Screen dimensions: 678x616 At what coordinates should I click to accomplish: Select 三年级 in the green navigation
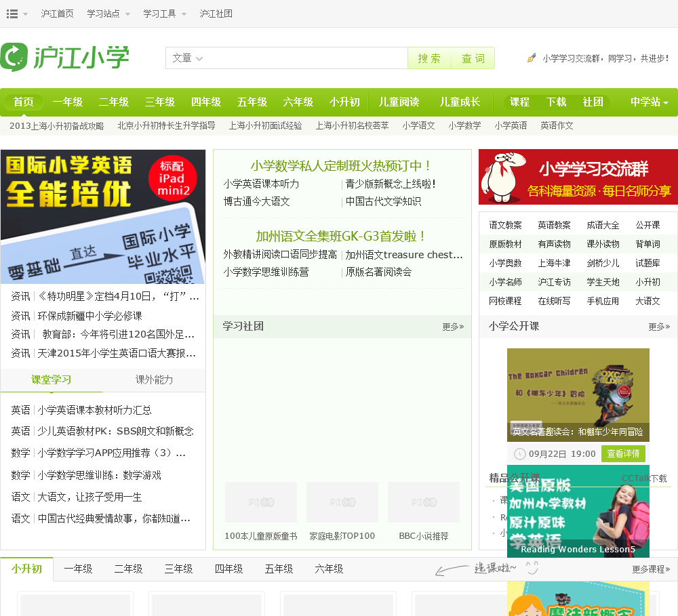[x=160, y=102]
